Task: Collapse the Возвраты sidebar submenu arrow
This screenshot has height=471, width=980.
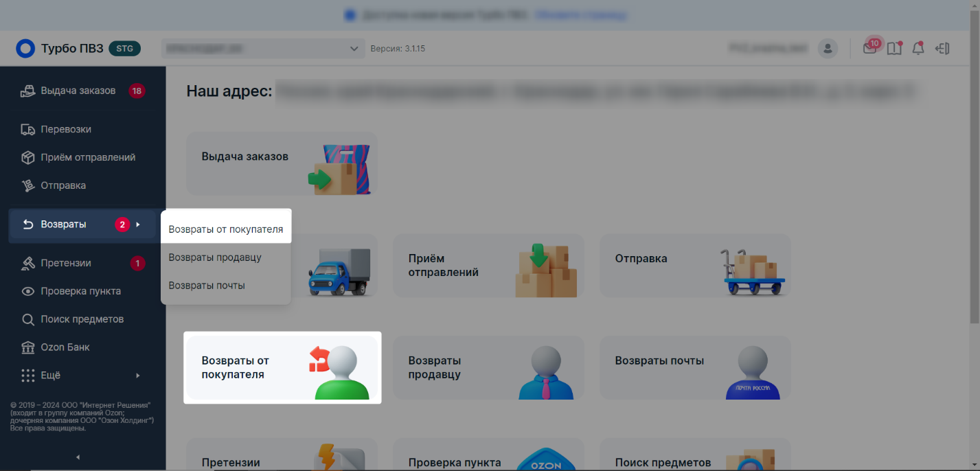Action: 138,224
